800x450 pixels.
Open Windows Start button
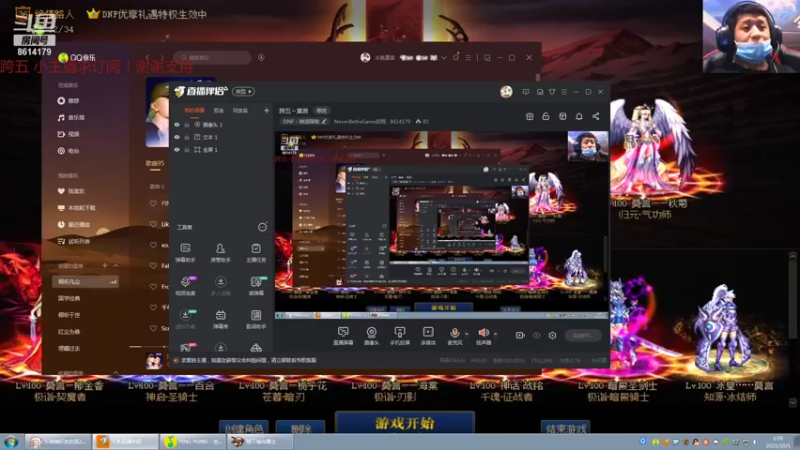[11, 442]
